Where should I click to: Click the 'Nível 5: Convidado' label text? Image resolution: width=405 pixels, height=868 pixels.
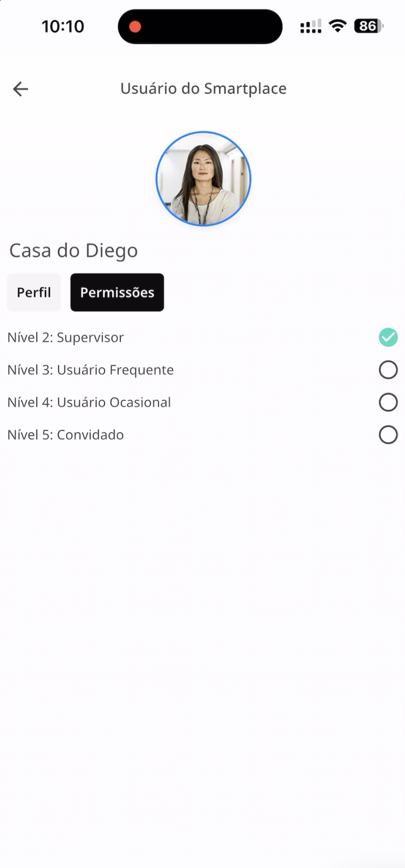[x=66, y=434]
